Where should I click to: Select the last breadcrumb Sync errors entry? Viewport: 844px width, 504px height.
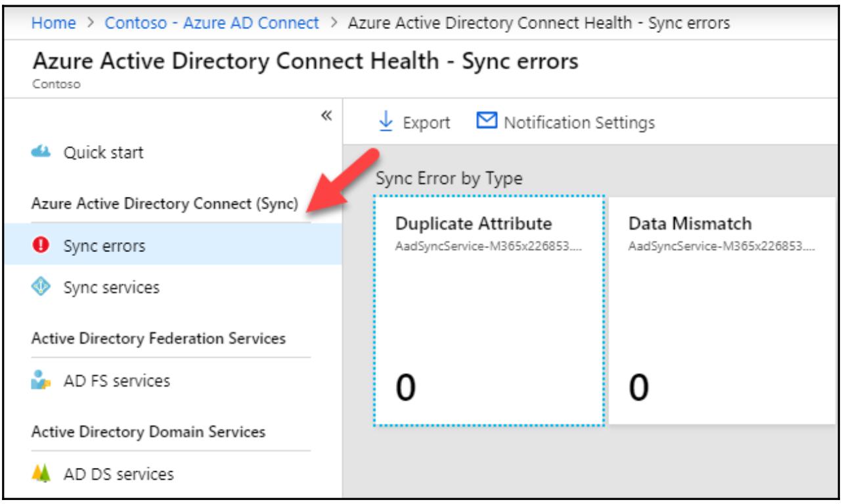pos(538,23)
